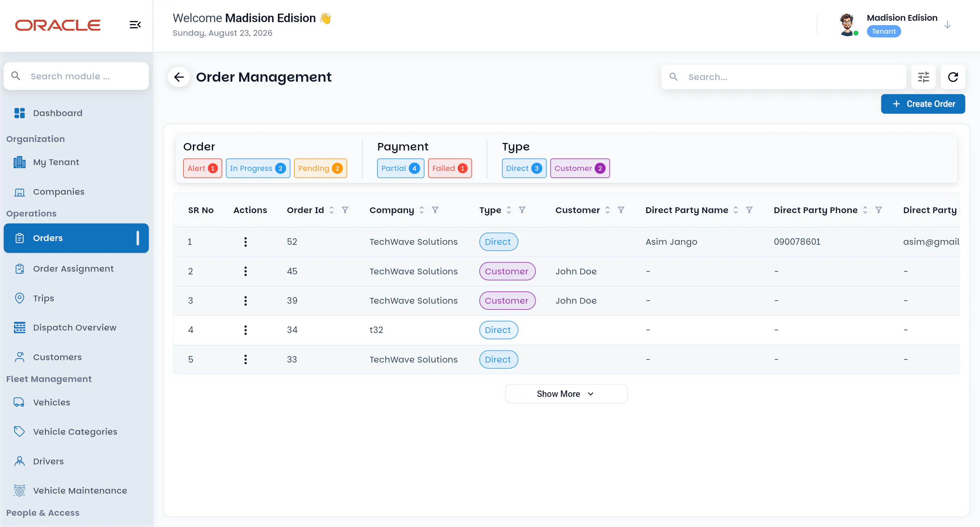980x527 pixels.
Task: Filter by Customer type chip
Action: click(x=580, y=168)
